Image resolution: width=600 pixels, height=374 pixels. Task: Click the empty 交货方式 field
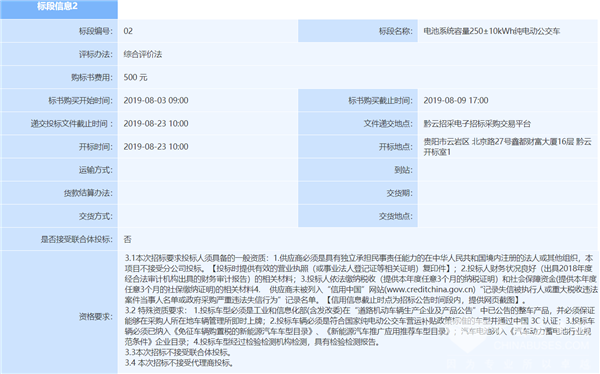(x=208, y=216)
